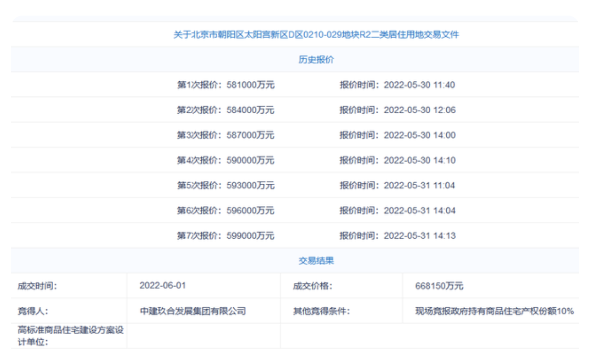
Task: Click the transaction date 2022-06-01
Action: [x=163, y=285]
